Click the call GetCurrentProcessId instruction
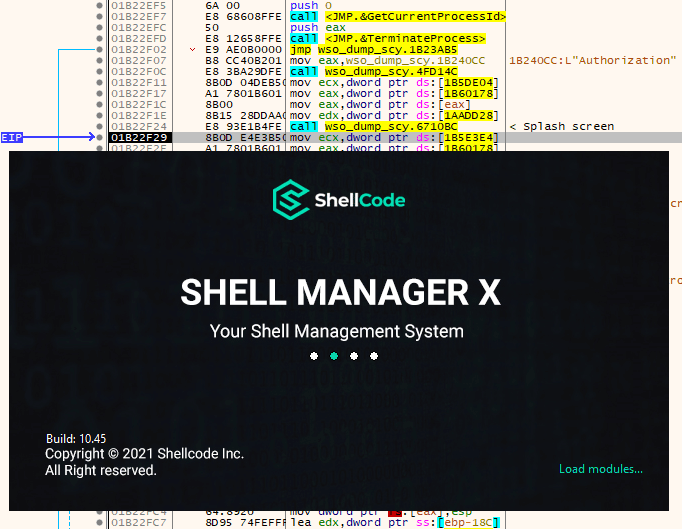 [x=397, y=16]
